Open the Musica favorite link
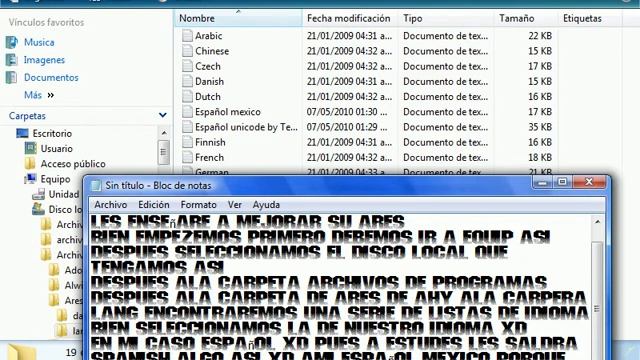 tap(39, 42)
